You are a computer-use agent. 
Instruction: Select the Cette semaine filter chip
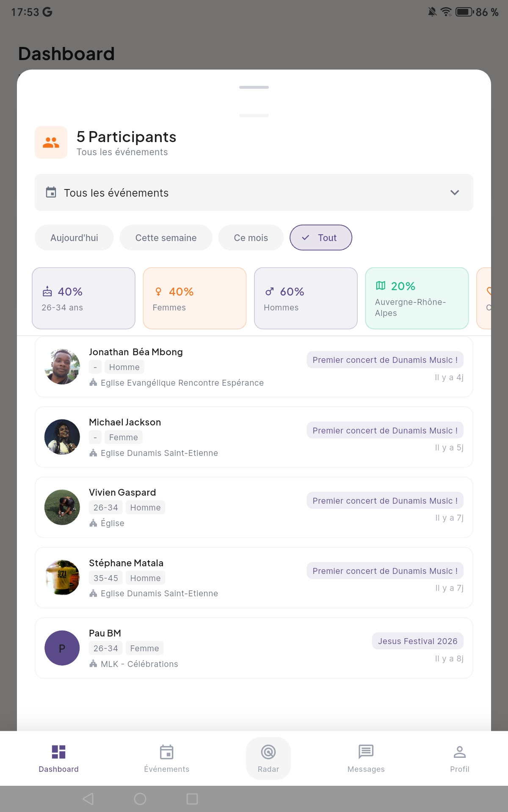click(x=166, y=238)
